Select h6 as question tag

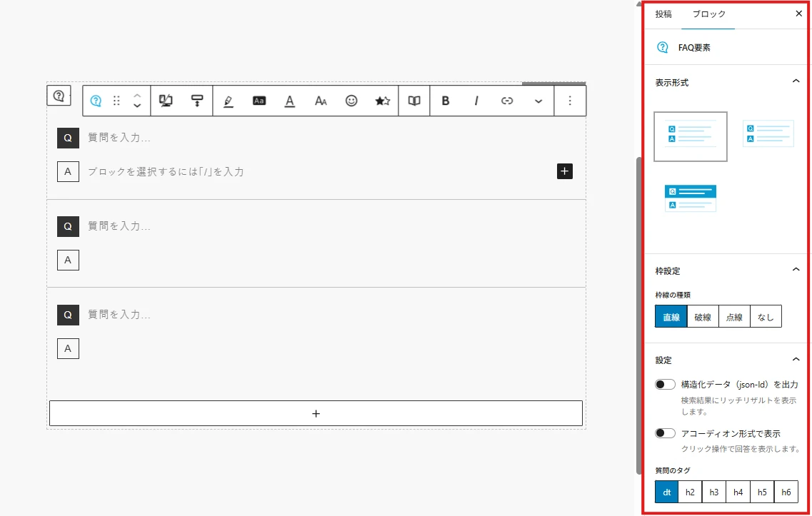[786, 492]
